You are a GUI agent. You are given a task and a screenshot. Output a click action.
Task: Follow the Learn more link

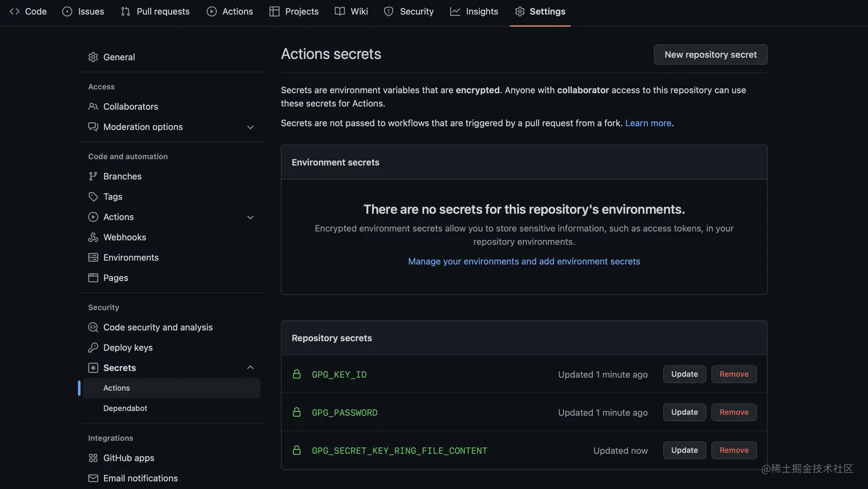(648, 123)
